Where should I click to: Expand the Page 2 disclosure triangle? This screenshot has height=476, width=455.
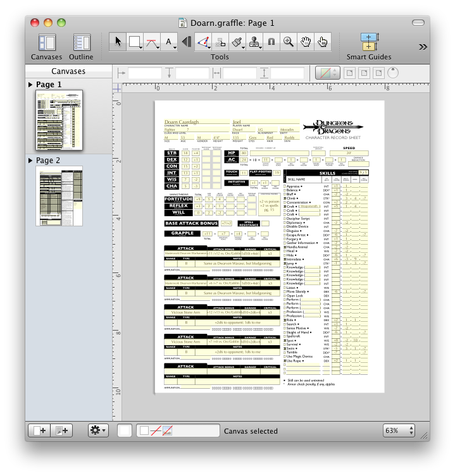click(x=30, y=161)
